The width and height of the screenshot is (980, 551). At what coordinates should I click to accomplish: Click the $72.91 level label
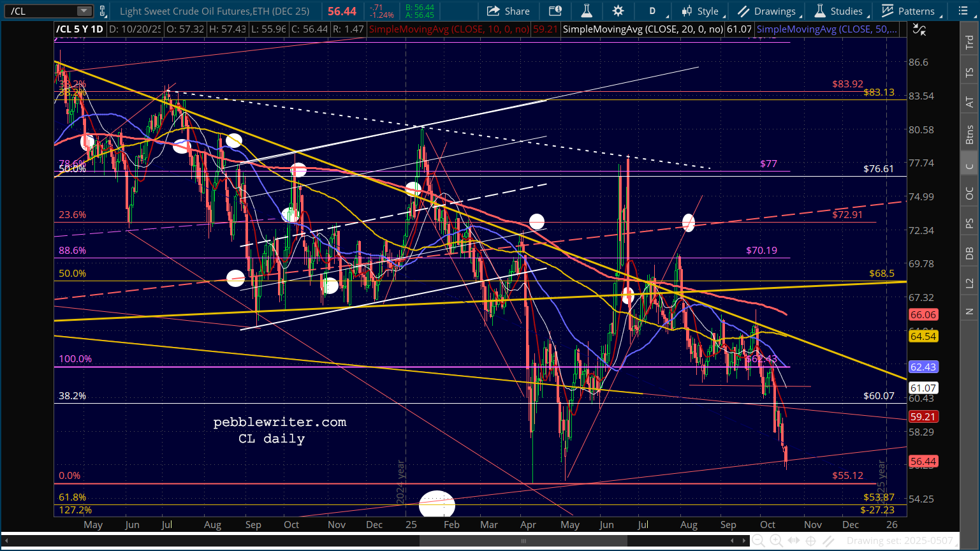point(847,214)
